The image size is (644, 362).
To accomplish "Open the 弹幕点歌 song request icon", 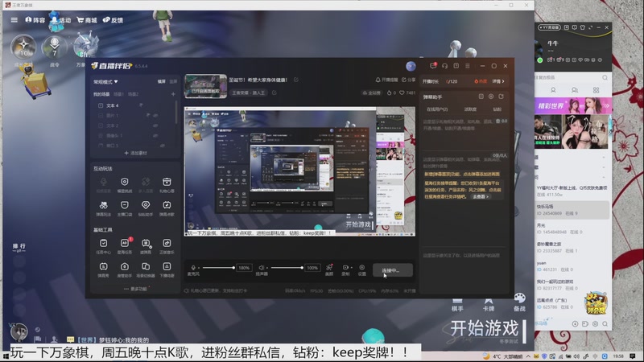I will coord(167,205).
